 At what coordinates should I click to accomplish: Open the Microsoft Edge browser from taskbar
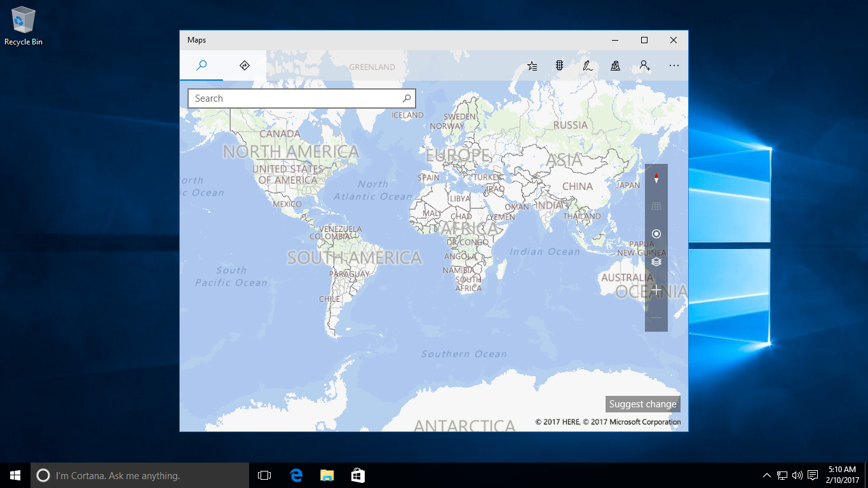[296, 475]
